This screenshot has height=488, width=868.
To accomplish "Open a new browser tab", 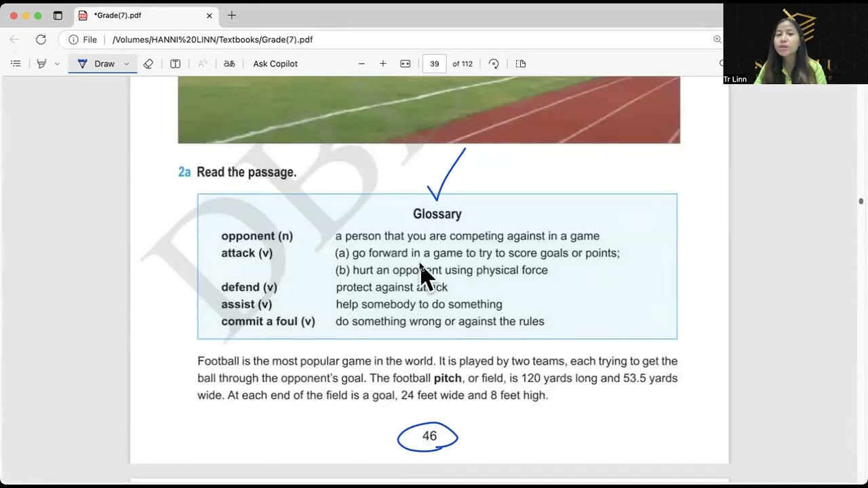I will click(x=232, y=15).
